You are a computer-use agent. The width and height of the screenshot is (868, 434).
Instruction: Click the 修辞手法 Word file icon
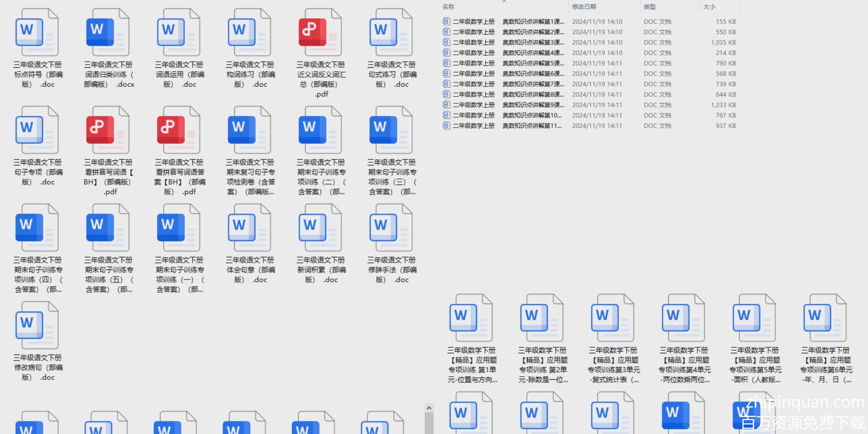click(x=391, y=228)
